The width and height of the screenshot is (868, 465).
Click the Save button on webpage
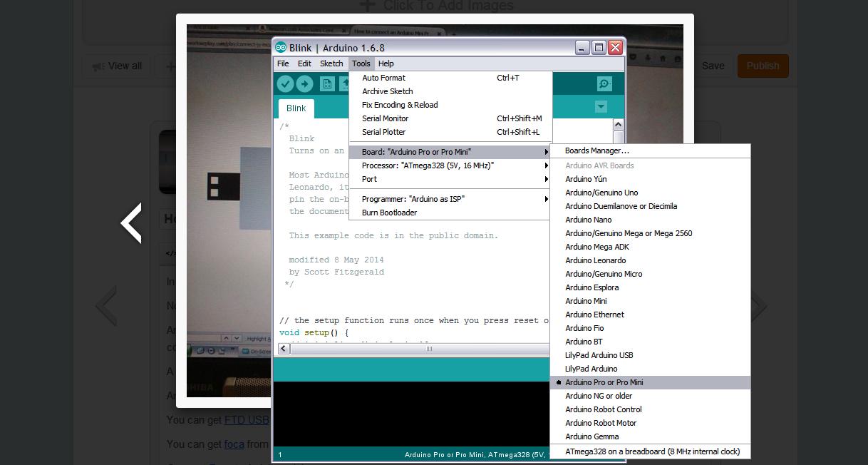pyautogui.click(x=713, y=66)
